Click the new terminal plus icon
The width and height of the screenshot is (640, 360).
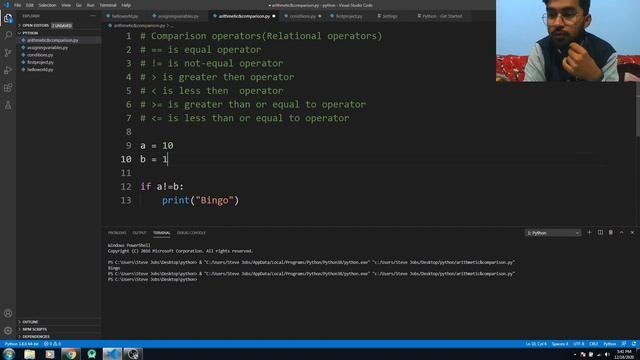click(x=589, y=233)
